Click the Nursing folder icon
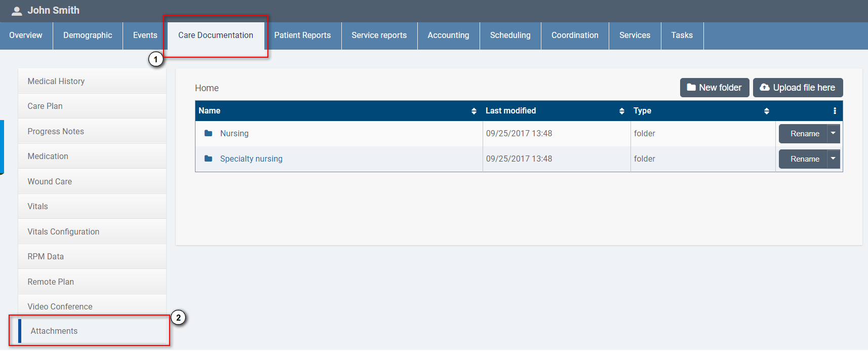This screenshot has height=351, width=868. click(x=208, y=133)
